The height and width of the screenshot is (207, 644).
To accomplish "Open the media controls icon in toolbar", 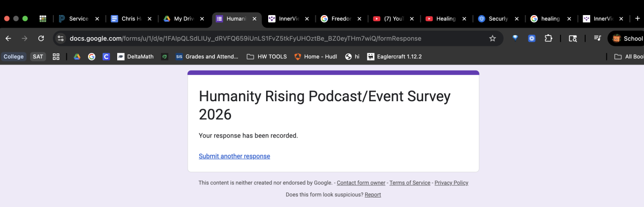I will (597, 38).
